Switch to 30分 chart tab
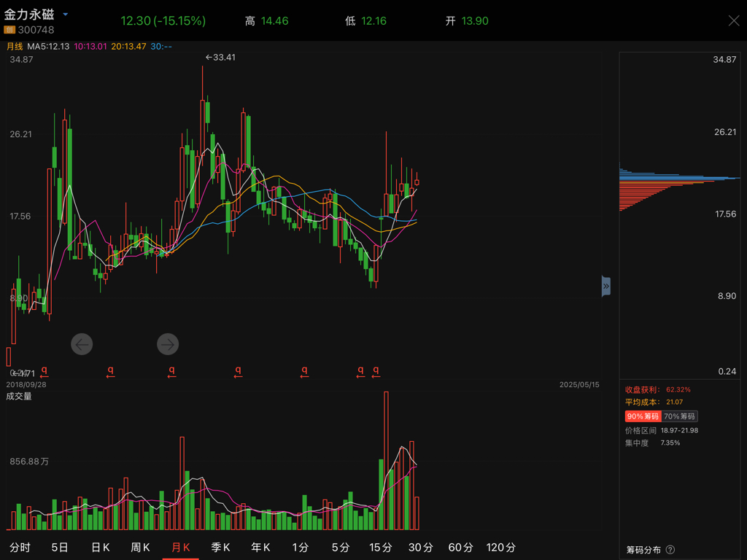 tap(421, 548)
